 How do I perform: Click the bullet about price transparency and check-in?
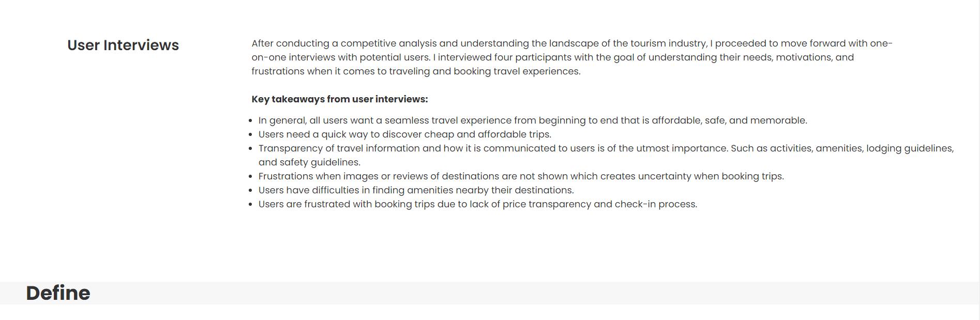[477, 204]
